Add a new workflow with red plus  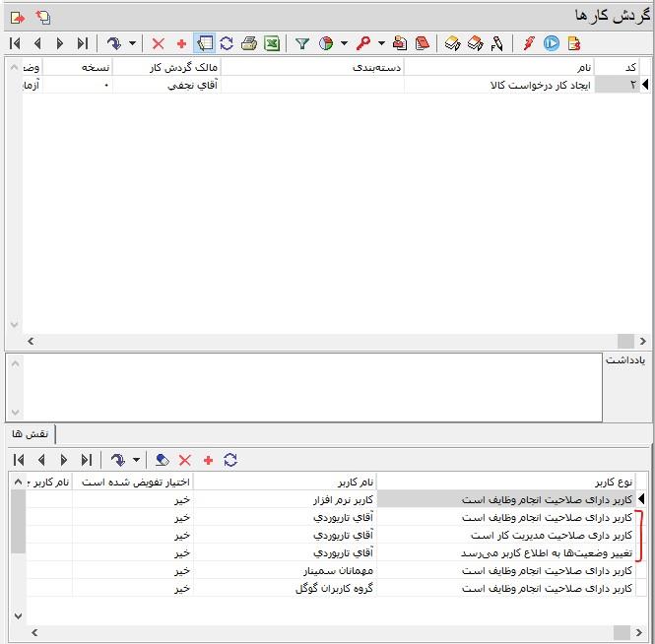(x=181, y=43)
